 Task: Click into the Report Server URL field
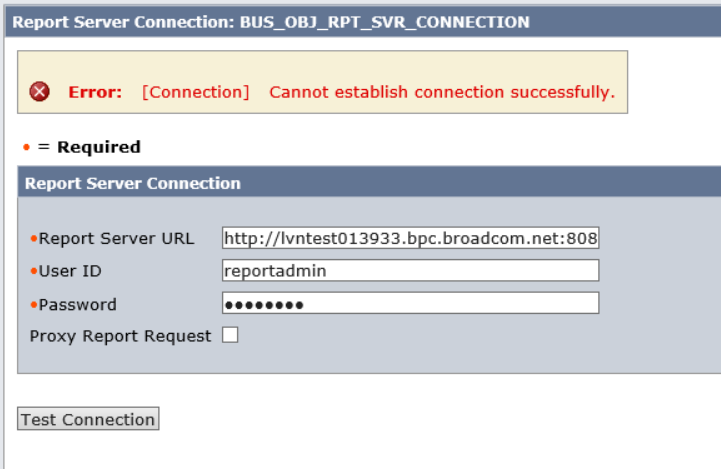(410, 239)
